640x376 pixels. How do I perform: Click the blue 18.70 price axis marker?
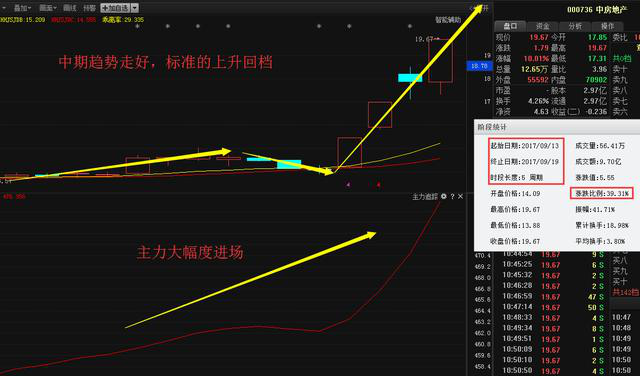pos(479,66)
